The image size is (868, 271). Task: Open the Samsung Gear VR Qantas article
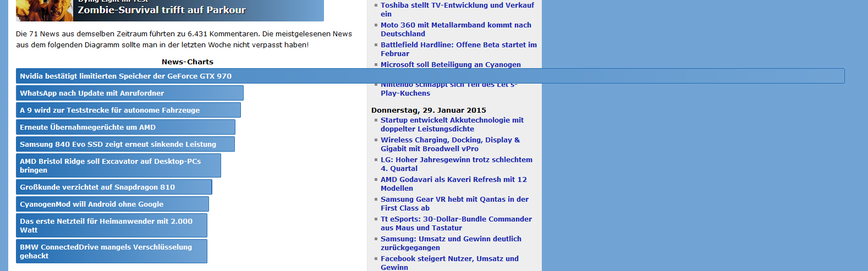pos(454,203)
